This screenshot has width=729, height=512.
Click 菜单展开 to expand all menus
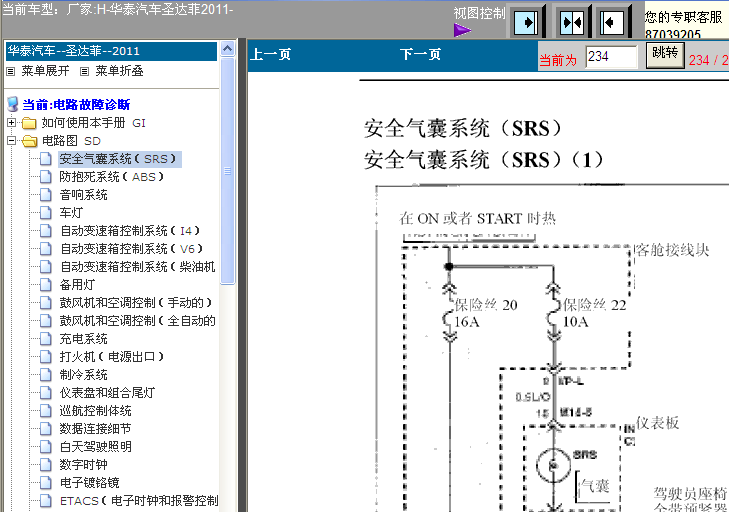pyautogui.click(x=45, y=71)
